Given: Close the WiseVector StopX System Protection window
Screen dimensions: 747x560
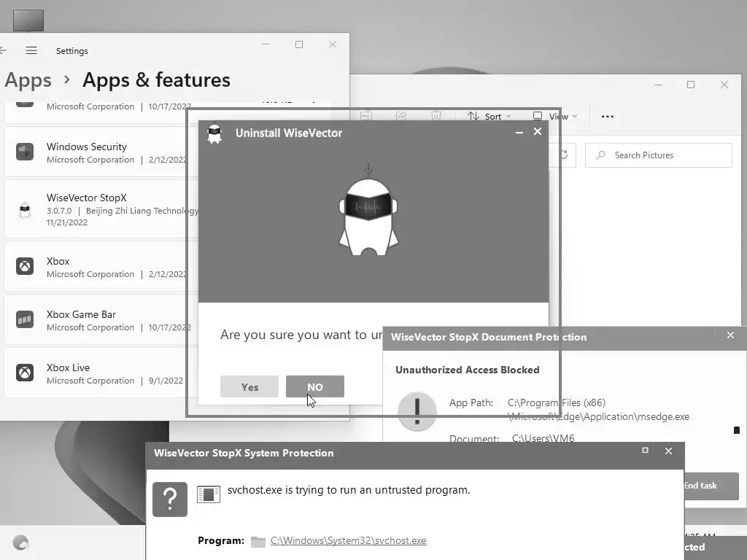Looking at the screenshot, I should tap(668, 451).
